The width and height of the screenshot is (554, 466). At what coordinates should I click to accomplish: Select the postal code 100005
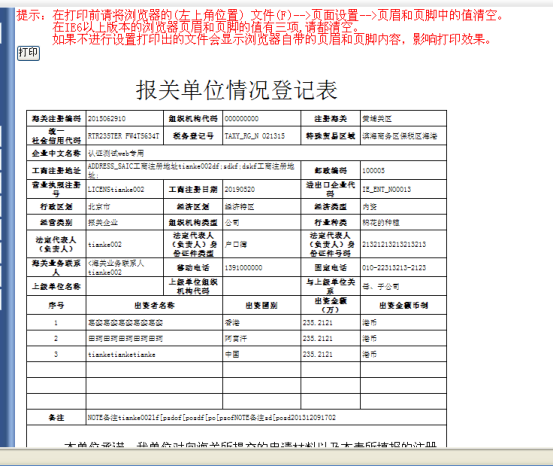[373, 171]
